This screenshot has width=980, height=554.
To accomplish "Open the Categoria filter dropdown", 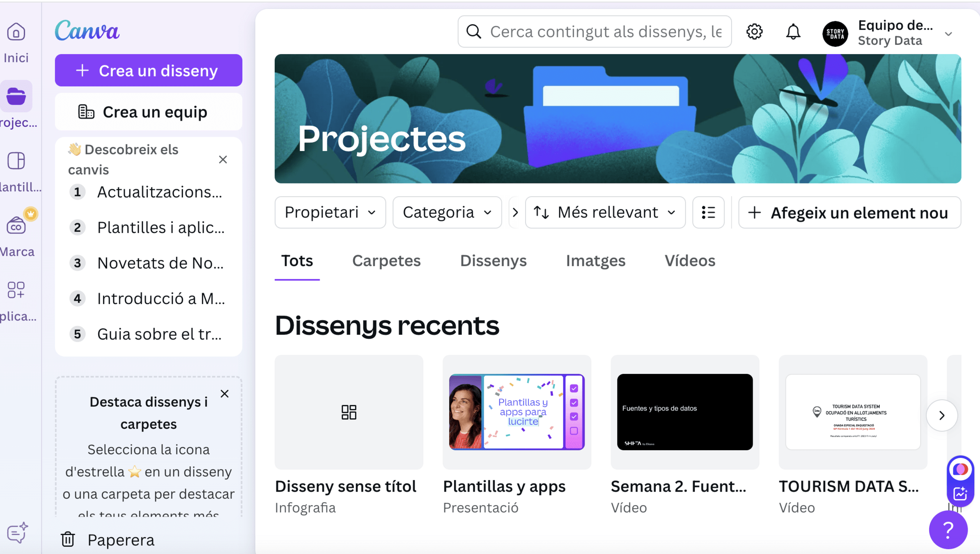I will tap(447, 213).
